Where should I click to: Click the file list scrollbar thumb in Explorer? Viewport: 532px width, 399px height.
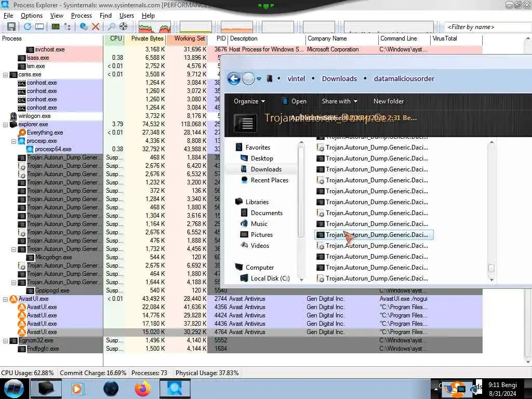click(491, 268)
